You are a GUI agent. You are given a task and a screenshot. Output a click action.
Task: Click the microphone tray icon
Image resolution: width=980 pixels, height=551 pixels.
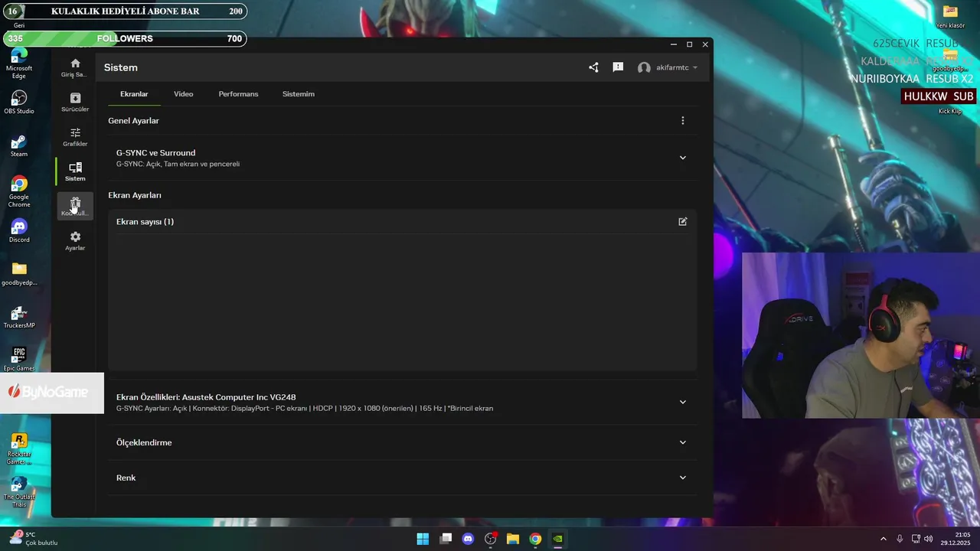[x=900, y=539]
